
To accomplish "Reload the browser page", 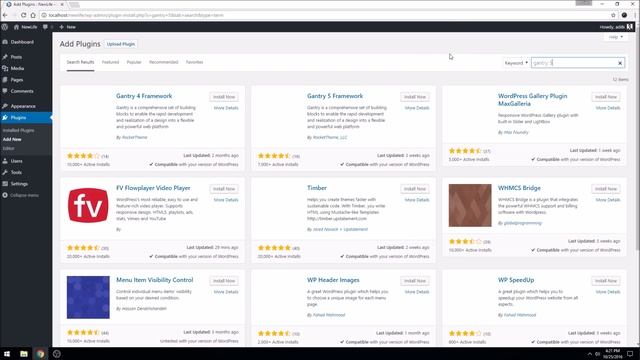I will (x=23, y=15).
